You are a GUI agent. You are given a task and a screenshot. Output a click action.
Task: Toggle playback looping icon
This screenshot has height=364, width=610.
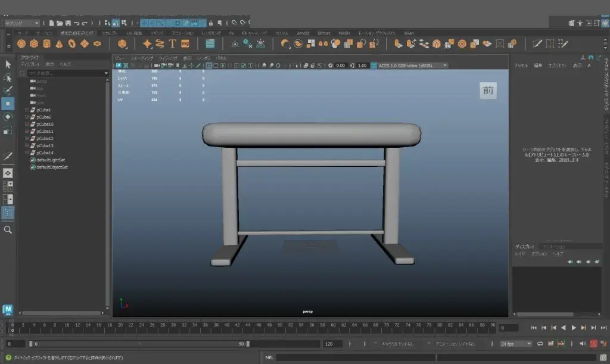click(x=540, y=344)
